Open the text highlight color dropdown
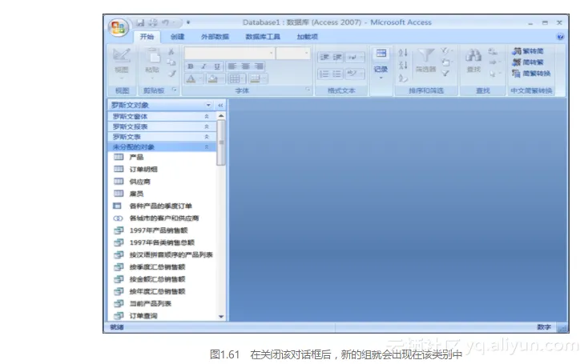 (x=354, y=74)
